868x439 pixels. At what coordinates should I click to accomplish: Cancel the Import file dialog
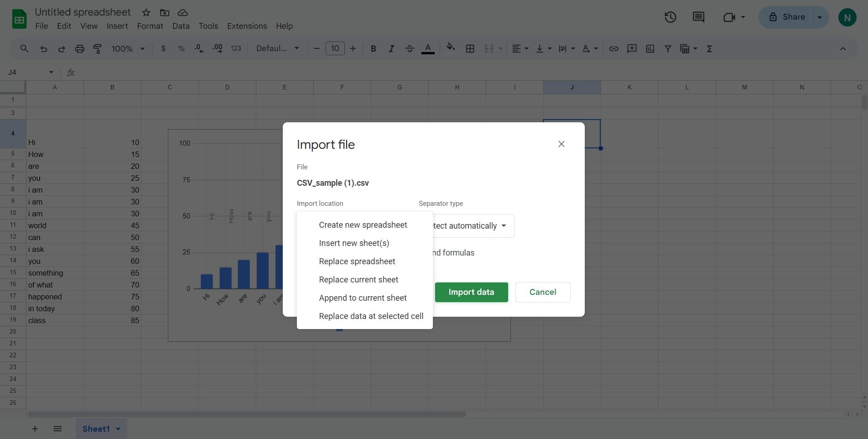542,292
